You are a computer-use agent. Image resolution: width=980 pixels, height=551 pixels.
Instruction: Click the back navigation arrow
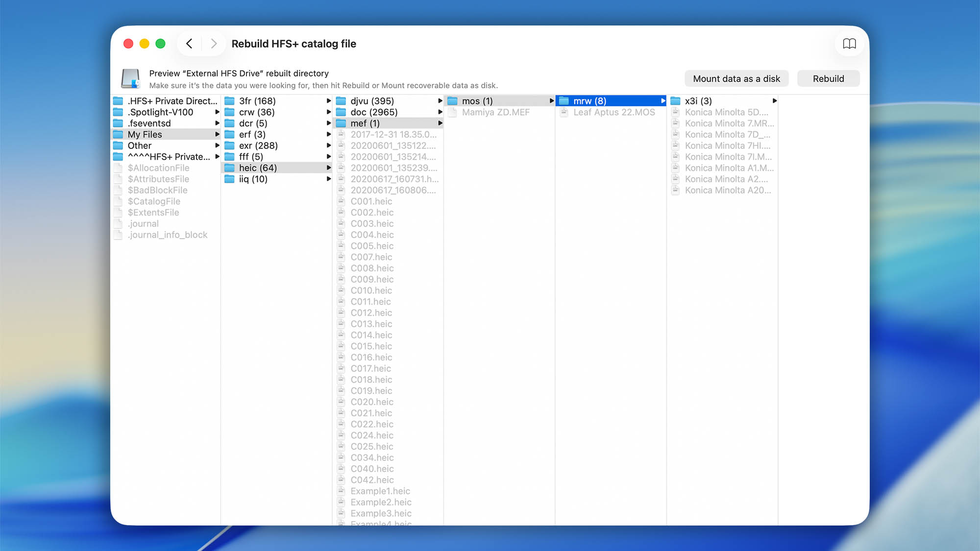(x=189, y=44)
